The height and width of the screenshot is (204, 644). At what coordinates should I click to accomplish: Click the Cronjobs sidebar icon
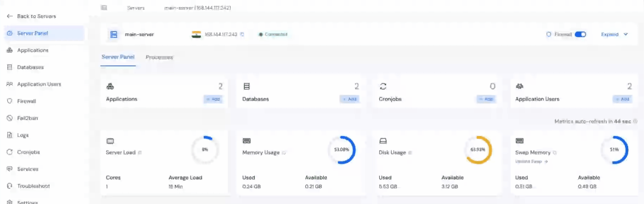click(10, 152)
